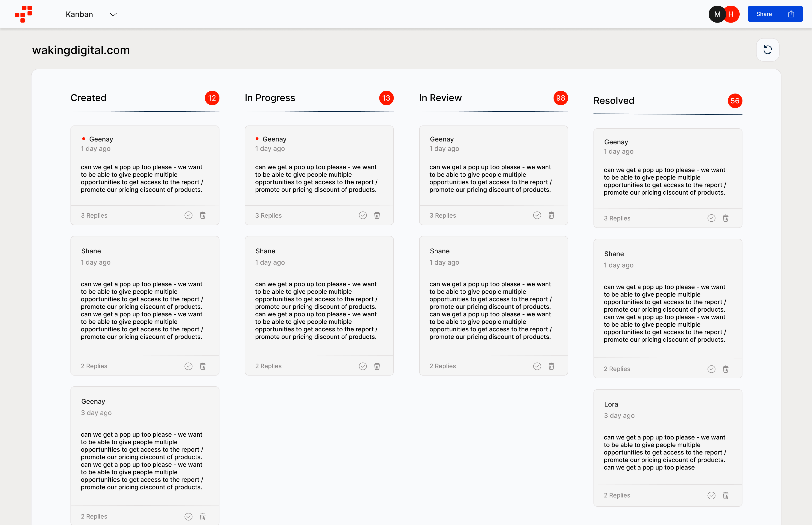Mark Geenay's In Progress card as resolved
The width and height of the screenshot is (812, 525).
(x=363, y=215)
